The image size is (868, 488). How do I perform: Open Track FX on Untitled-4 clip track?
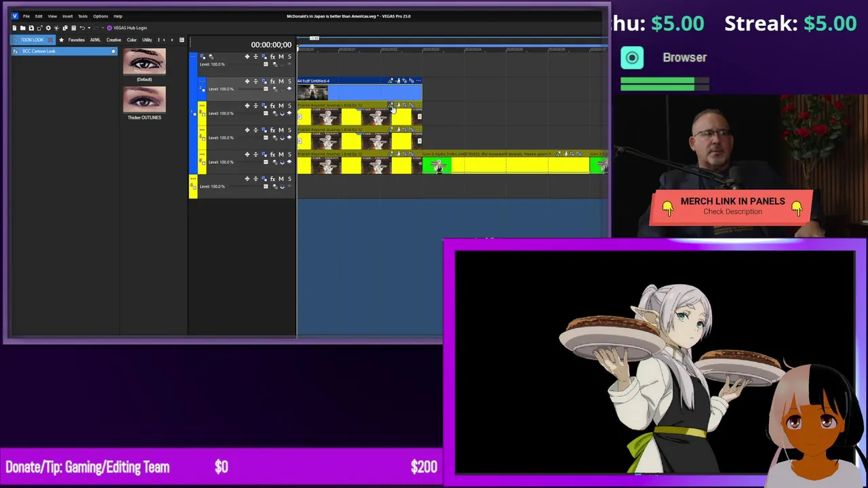click(x=273, y=81)
